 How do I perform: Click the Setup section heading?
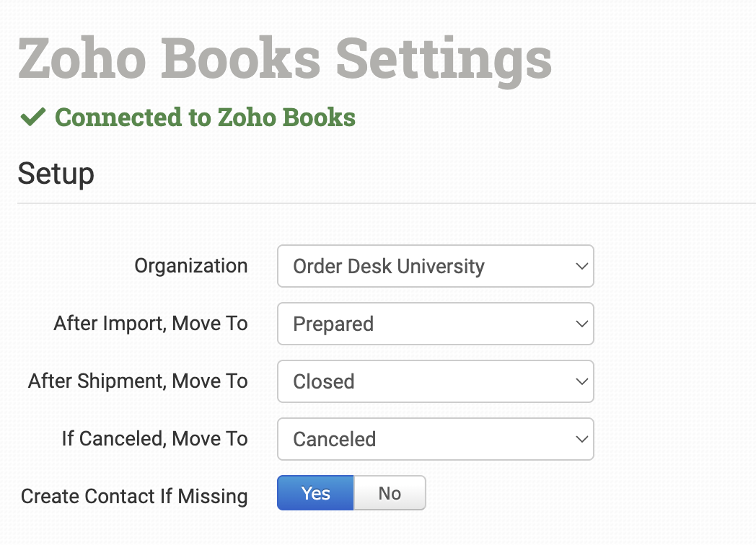(56, 174)
